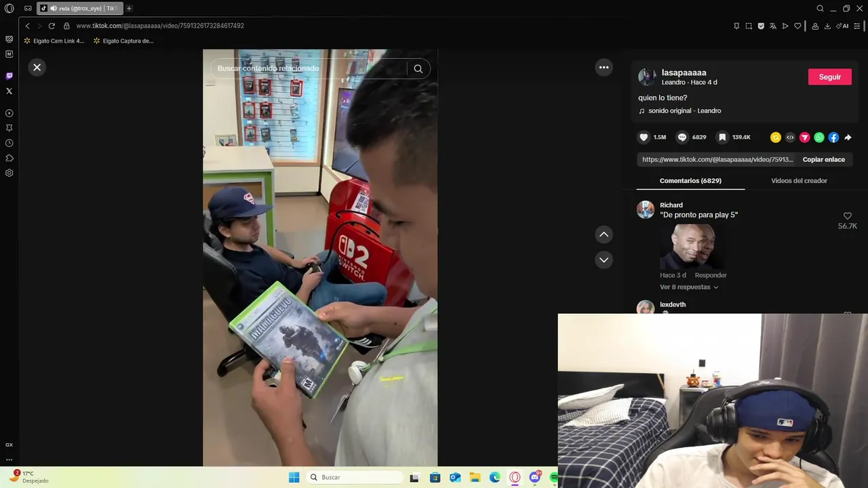Open Microsoft Store from the taskbar
The image size is (868, 488).
(x=435, y=477)
